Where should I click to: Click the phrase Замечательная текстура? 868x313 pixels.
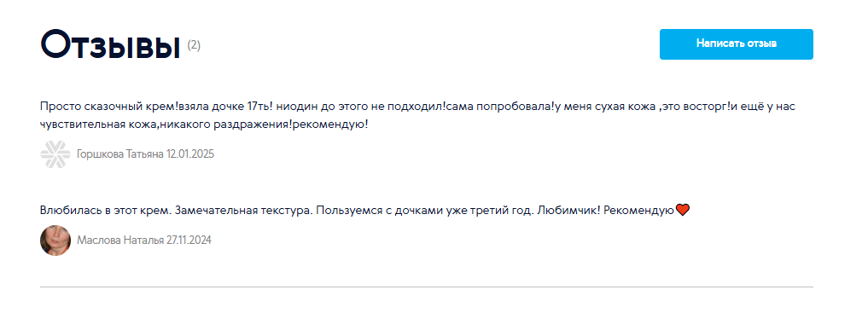click(x=239, y=211)
